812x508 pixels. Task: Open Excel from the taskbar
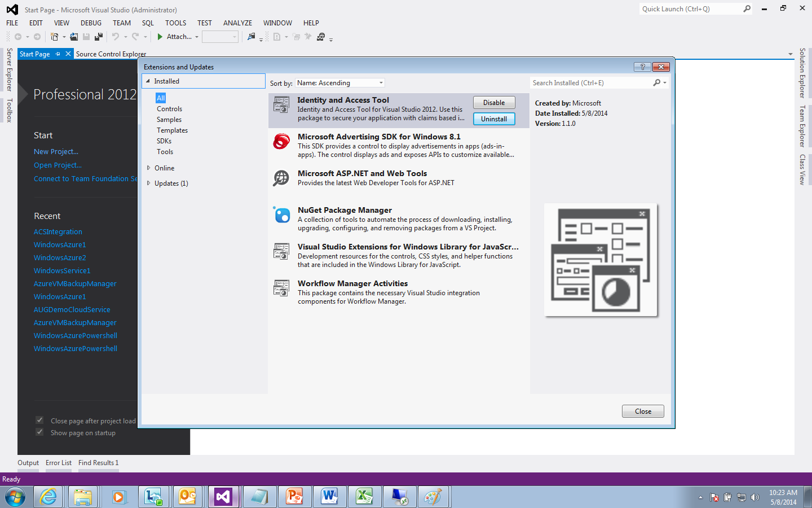point(364,497)
